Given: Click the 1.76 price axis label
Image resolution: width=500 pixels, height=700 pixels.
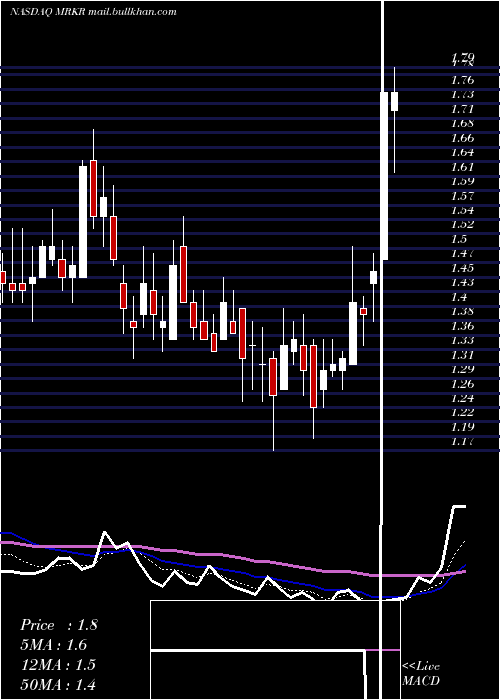Looking at the screenshot, I should [x=462, y=80].
